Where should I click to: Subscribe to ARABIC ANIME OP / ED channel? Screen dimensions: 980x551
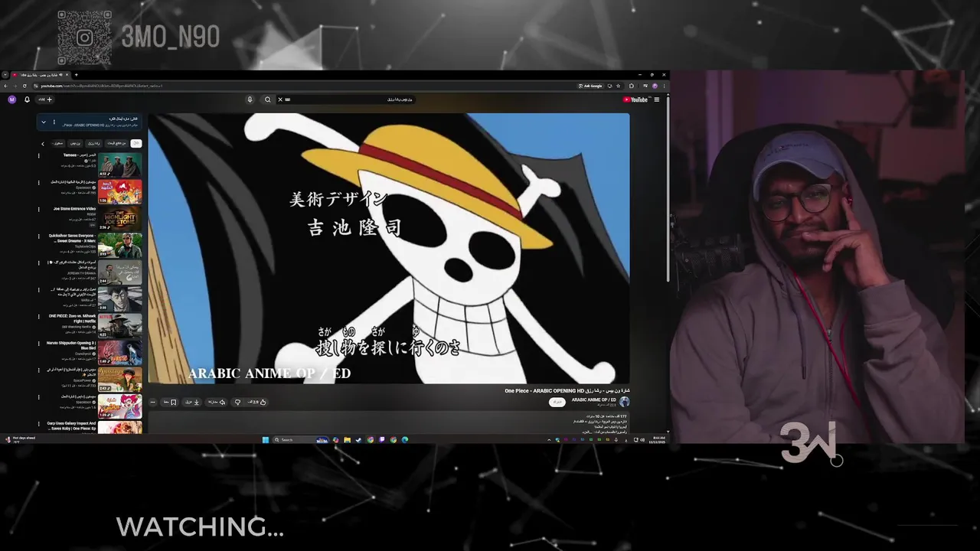pyautogui.click(x=558, y=402)
